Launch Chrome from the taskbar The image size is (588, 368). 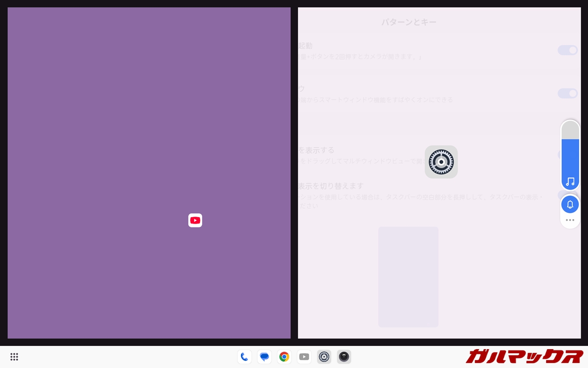click(284, 357)
